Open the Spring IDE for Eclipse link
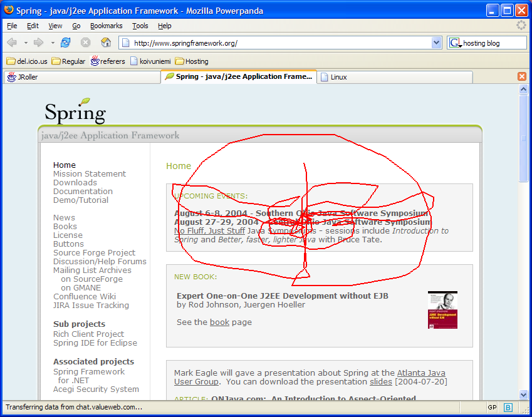 (x=95, y=342)
